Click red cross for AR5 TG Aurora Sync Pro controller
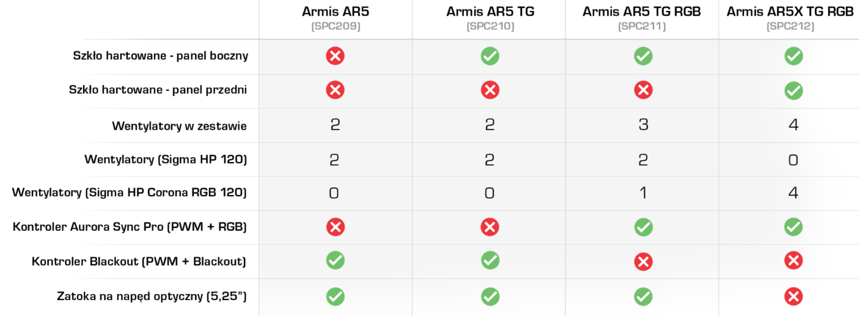 490,227
